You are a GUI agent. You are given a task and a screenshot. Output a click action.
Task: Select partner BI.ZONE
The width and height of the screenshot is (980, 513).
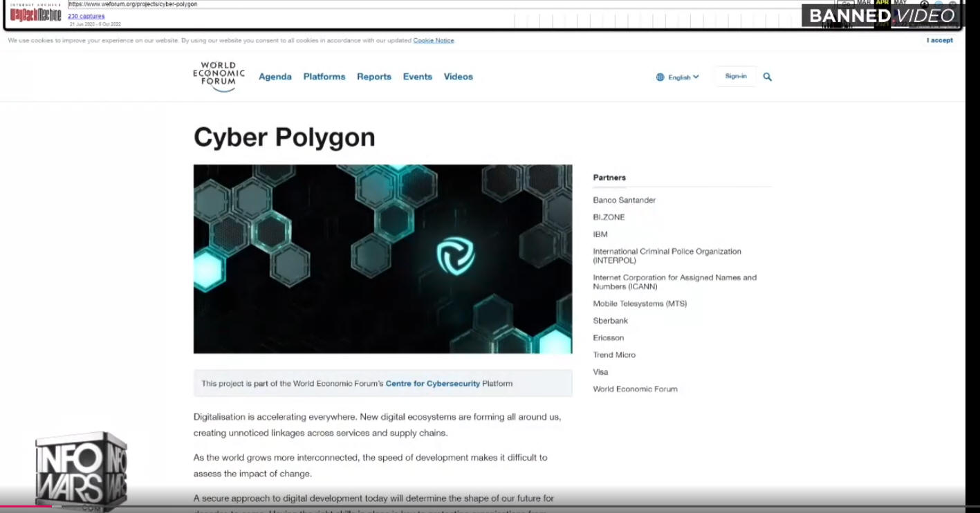coord(609,217)
